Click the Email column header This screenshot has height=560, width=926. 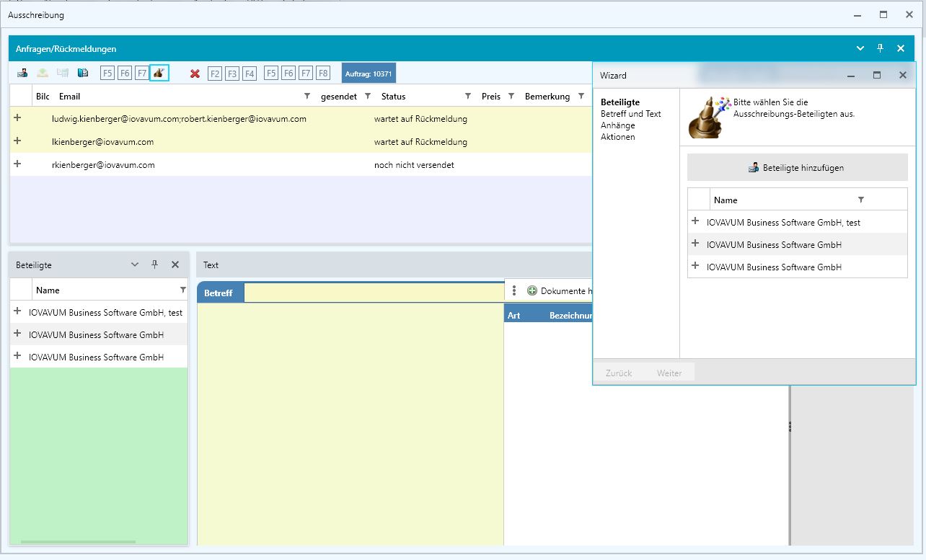tap(69, 96)
